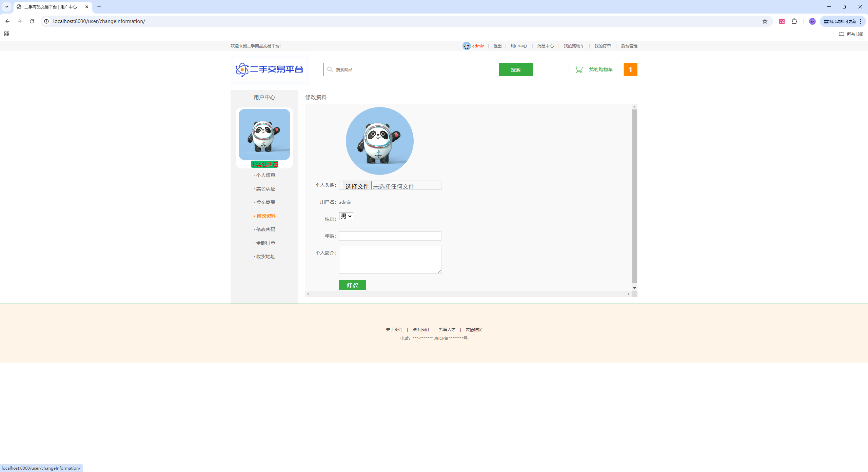Click the green 修改 submit button
Screen dimensions: 868x472
pyautogui.click(x=353, y=285)
